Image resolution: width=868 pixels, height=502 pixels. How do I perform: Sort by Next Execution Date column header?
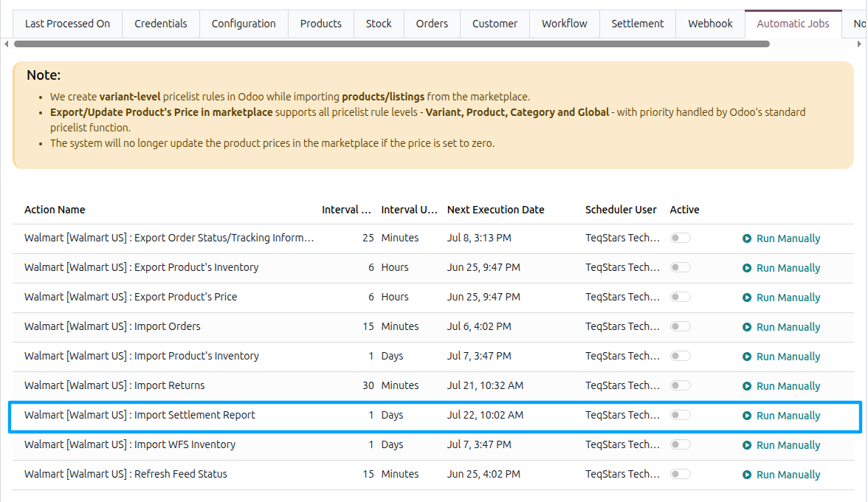click(x=495, y=210)
